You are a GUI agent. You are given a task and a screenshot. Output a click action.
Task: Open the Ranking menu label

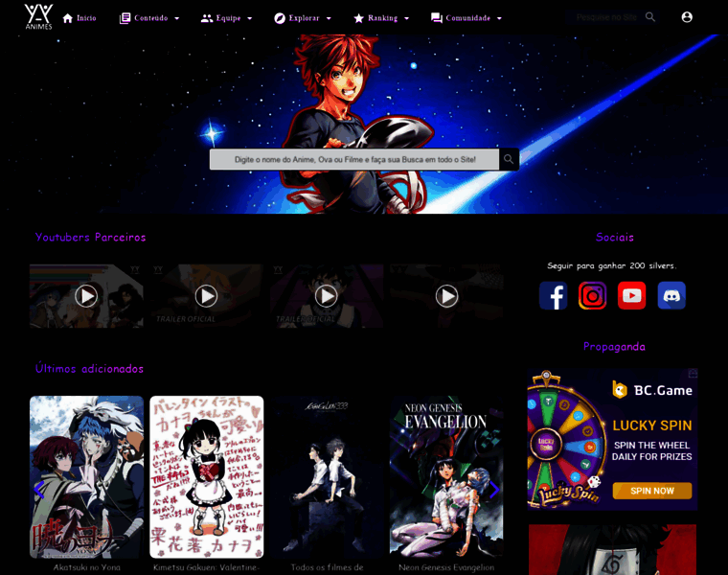[x=382, y=18]
